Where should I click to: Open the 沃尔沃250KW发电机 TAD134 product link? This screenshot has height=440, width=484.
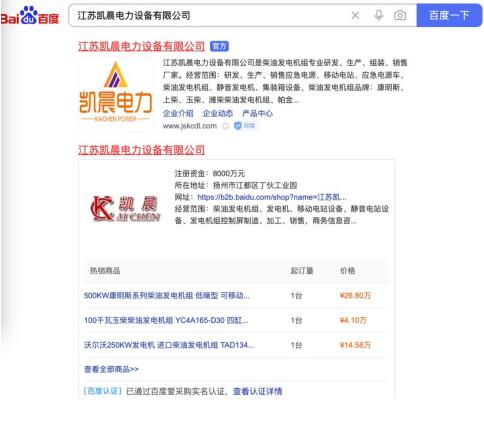click(x=169, y=345)
